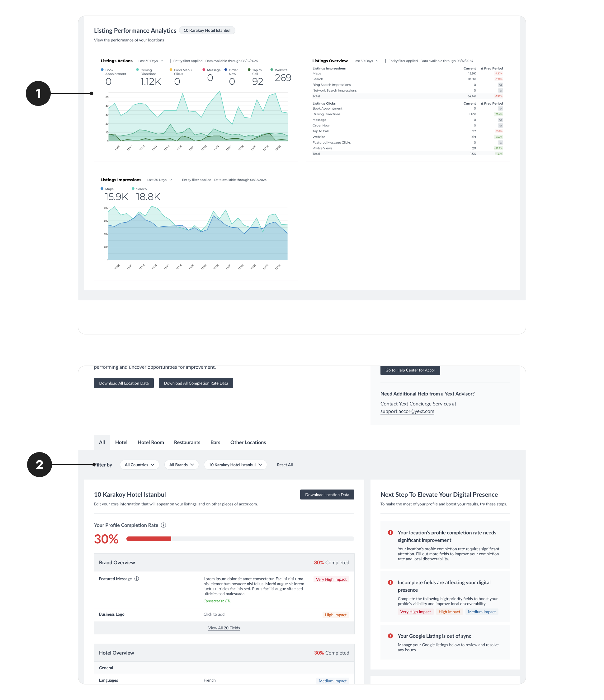
Task: Open Last 30 Days dropdown in Listings Overview
Action: [366, 61]
